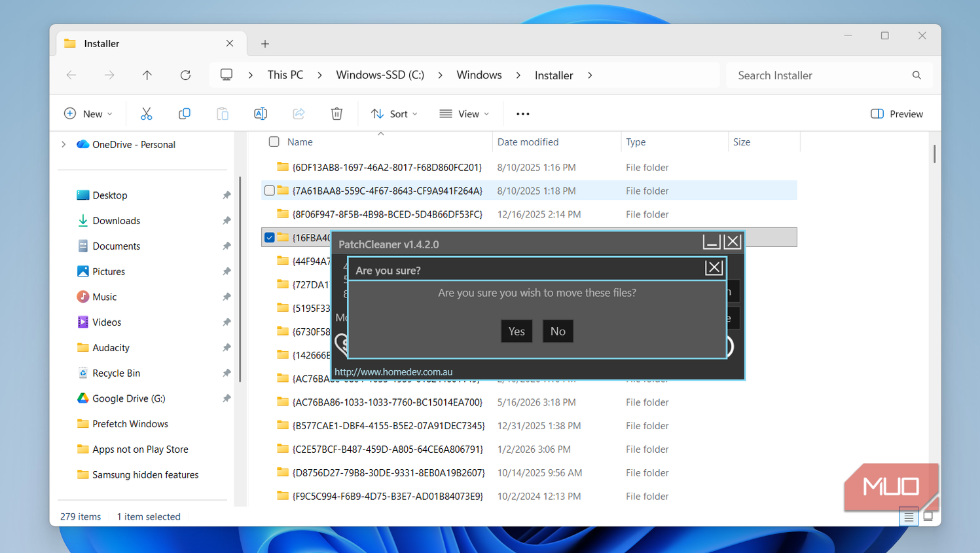
Task: Click the Refresh icon
Action: (x=185, y=75)
